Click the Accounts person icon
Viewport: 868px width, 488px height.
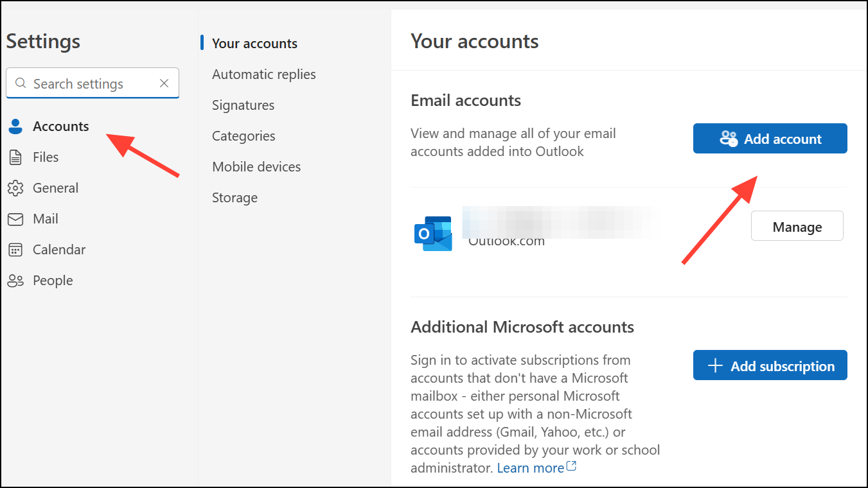click(15, 126)
